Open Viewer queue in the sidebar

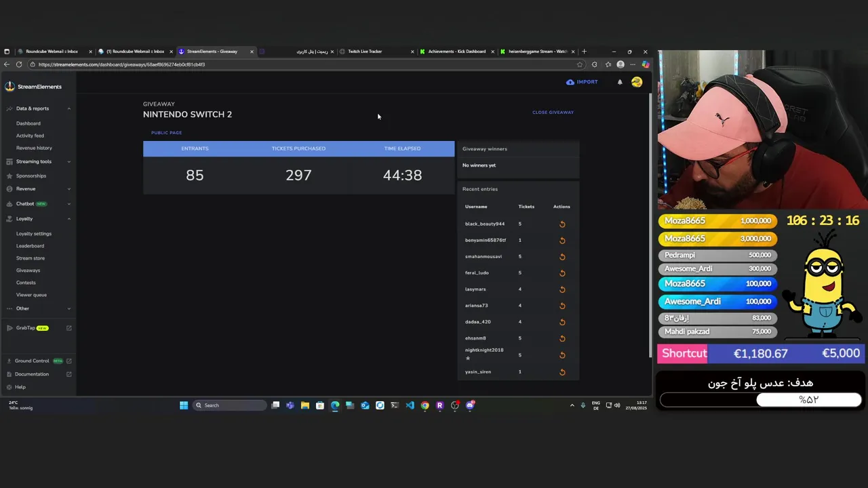tap(31, 295)
